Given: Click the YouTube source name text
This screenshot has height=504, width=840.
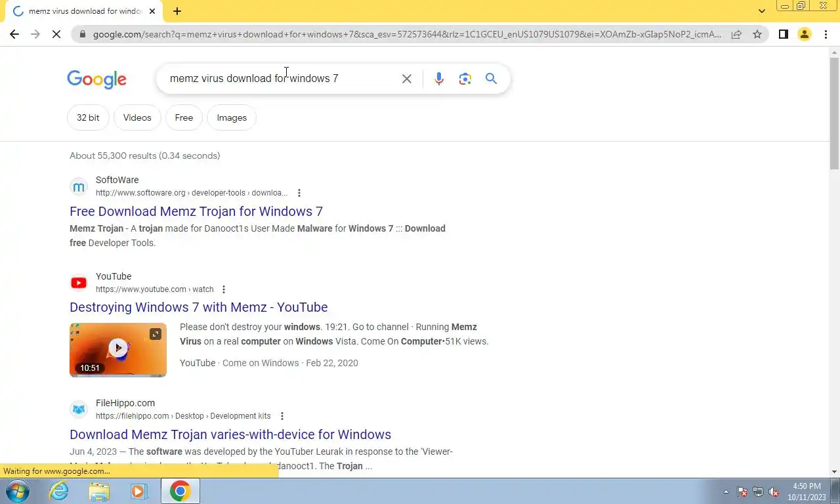Looking at the screenshot, I should [114, 276].
